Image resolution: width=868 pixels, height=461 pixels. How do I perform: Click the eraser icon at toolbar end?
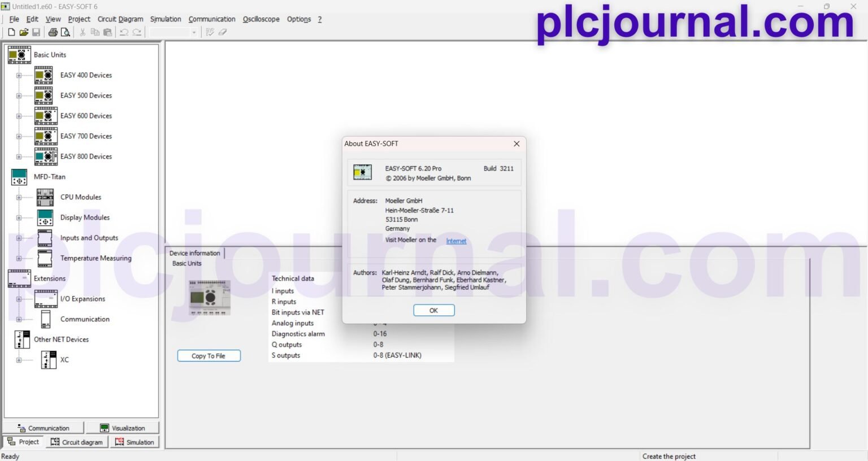pos(223,32)
